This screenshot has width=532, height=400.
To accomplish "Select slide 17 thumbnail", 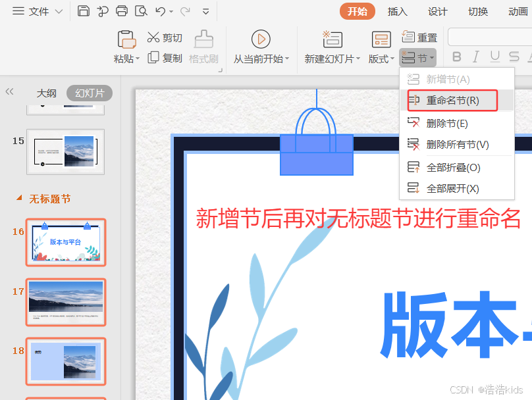I will coord(66,303).
